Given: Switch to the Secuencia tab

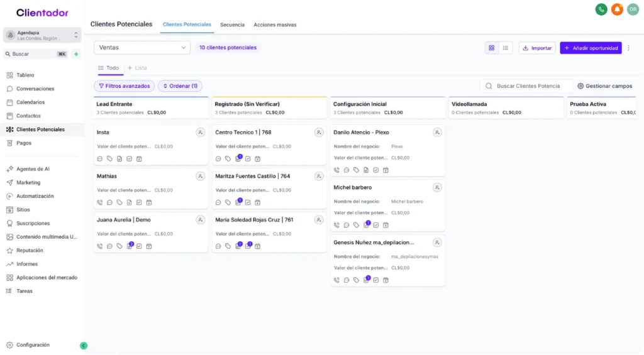Looking at the screenshot, I should point(232,25).
